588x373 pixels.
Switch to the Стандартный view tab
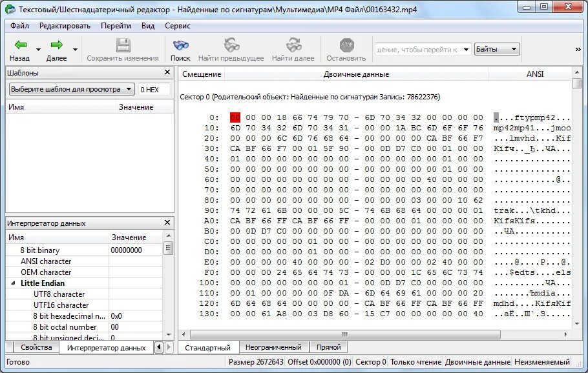coord(208,348)
